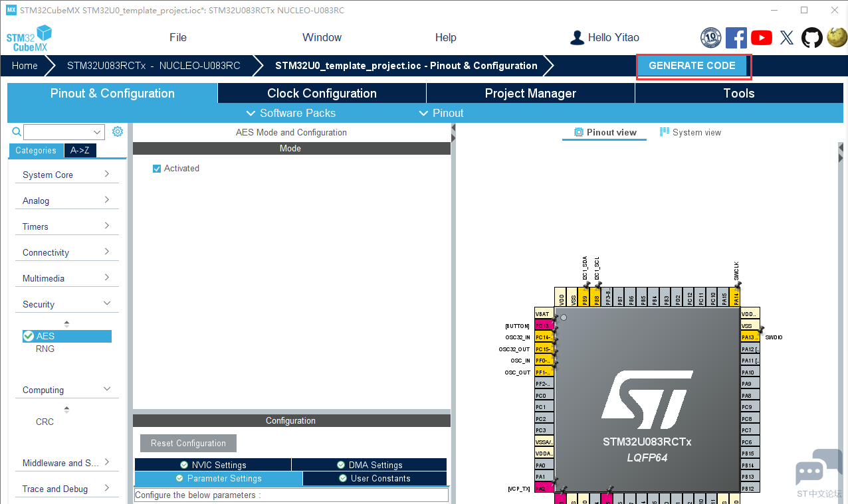Click the GENERATE CODE button
This screenshot has width=848, height=504.
tap(692, 66)
